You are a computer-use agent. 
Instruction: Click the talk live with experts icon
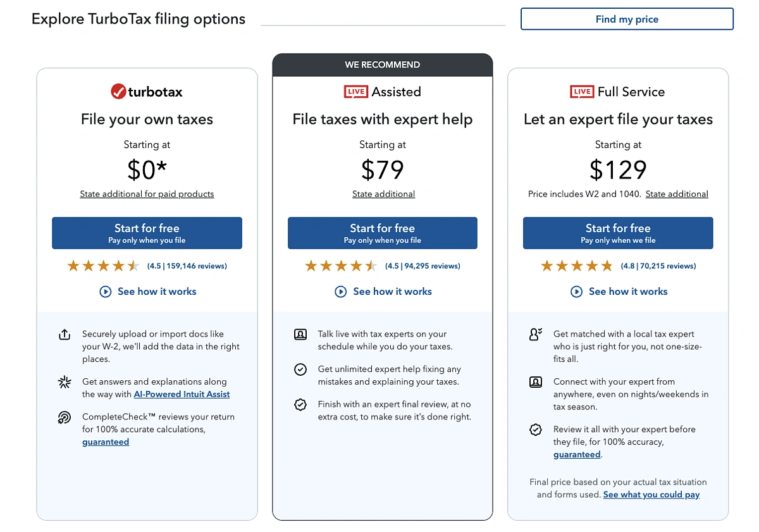[x=300, y=335]
